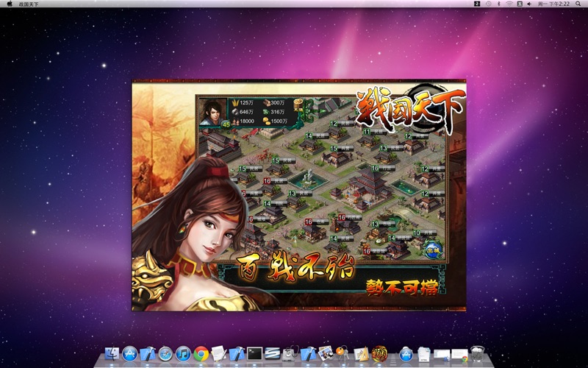Screen dimensions: 588x368
Task: Click the player avatar portrait level 45
Action: tap(212, 112)
